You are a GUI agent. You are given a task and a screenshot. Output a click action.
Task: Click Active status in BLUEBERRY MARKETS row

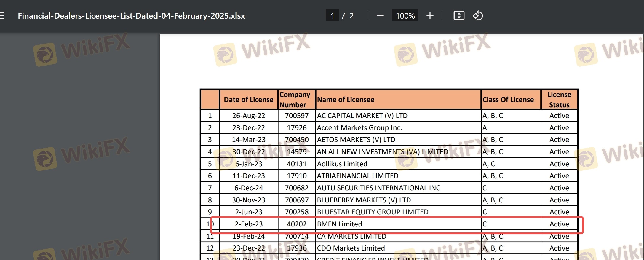click(x=559, y=200)
